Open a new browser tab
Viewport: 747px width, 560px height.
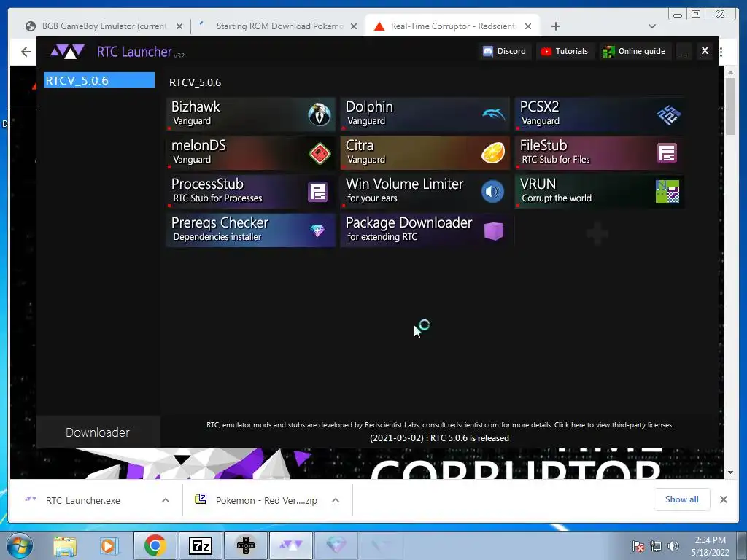click(555, 26)
